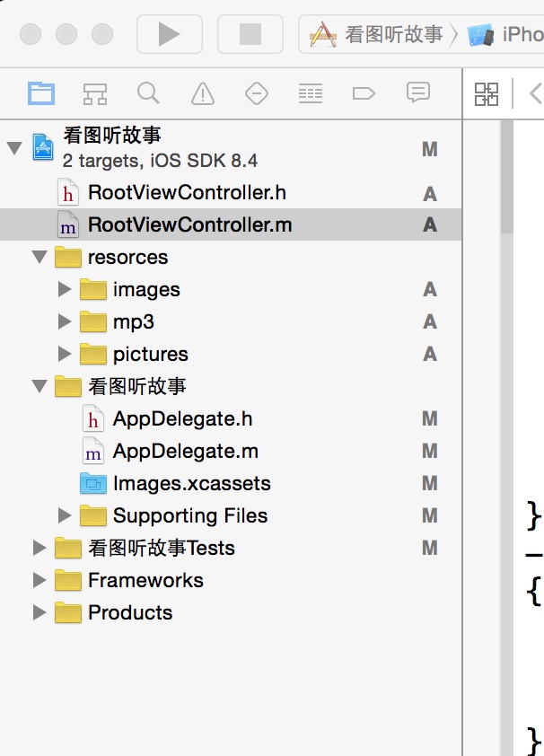Expand the Frameworks folder
The height and width of the screenshot is (756, 544).
click(39, 580)
